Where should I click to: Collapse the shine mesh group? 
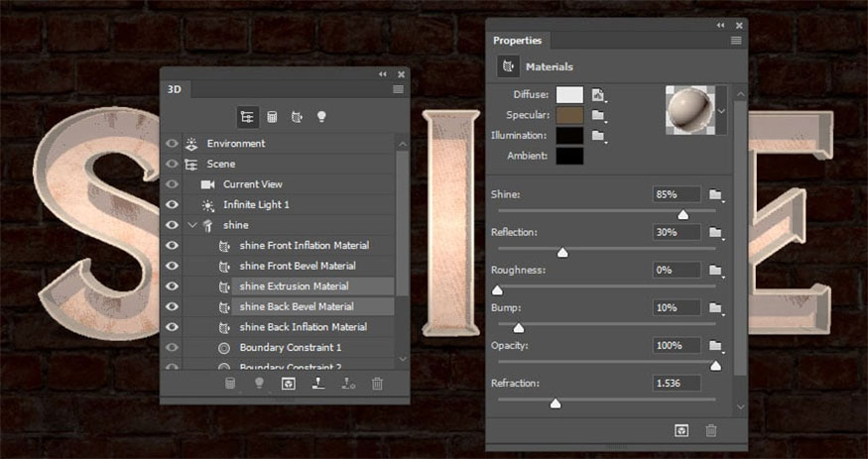pos(192,225)
